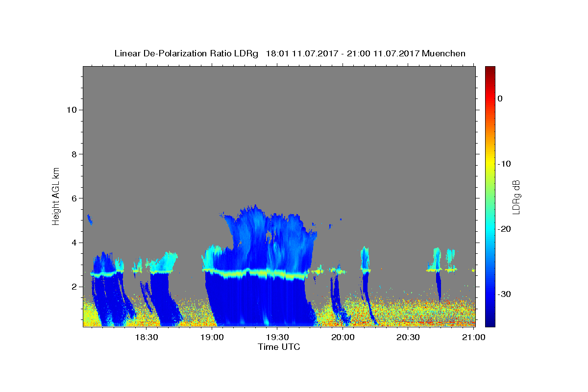Click the 8 km height tick label
The height and width of the screenshot is (392, 588).
coord(73,154)
